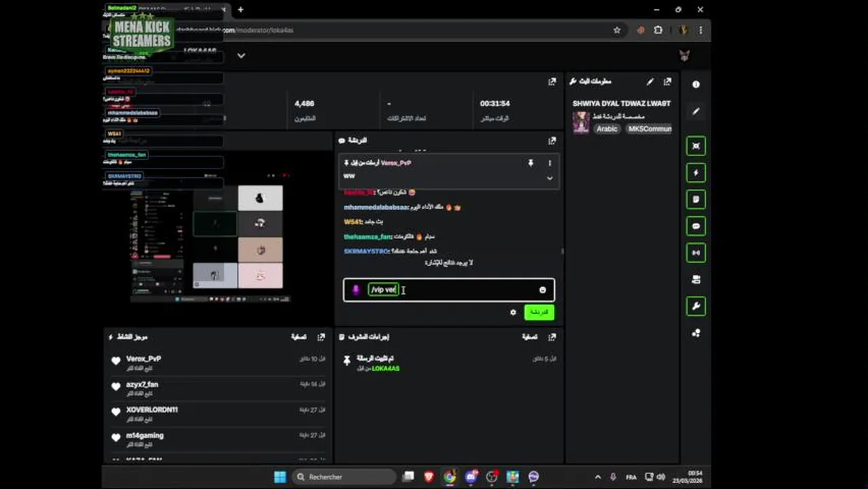Click the heart icon beside Verox_PvP
This screenshot has height=489, width=868.
tap(115, 361)
